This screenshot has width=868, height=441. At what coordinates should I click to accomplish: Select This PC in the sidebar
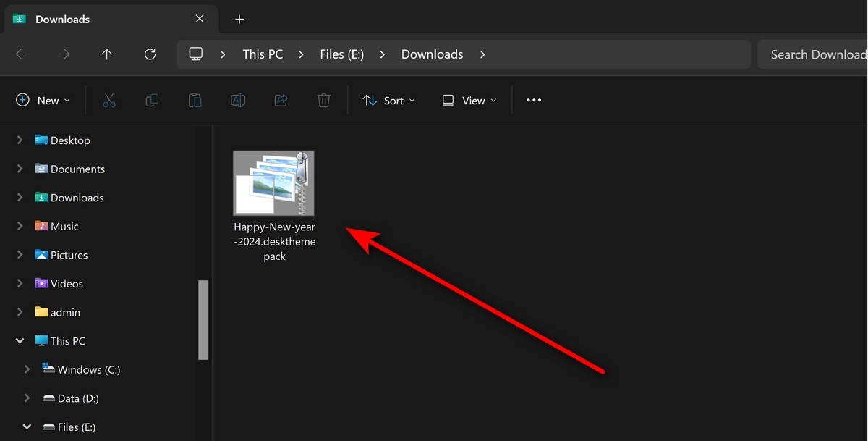pos(67,341)
